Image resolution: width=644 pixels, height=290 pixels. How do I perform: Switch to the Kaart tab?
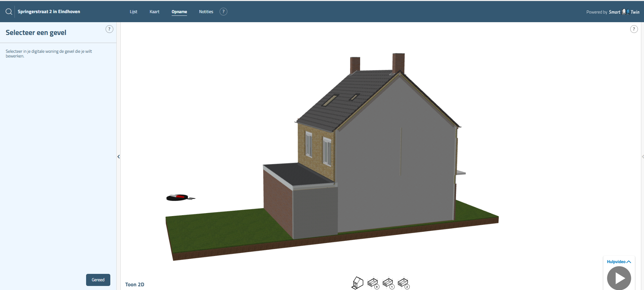[154, 12]
